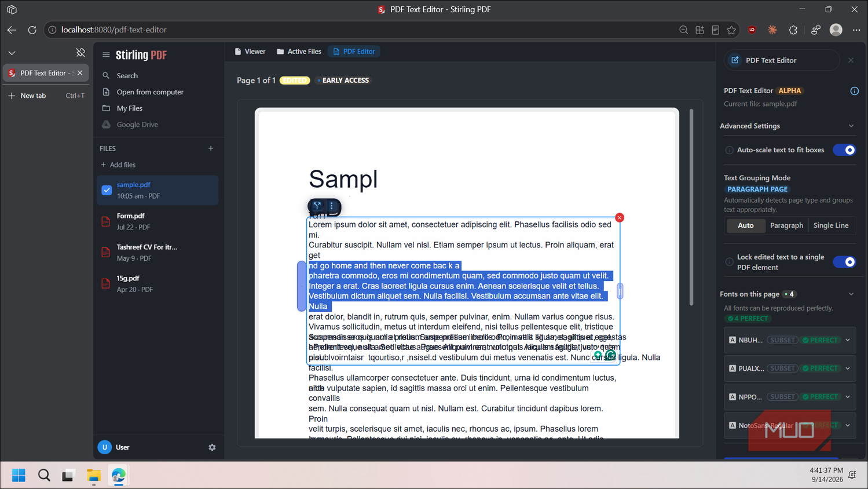Click the plus icon beside FILES
868x489 pixels.
pyautogui.click(x=211, y=148)
